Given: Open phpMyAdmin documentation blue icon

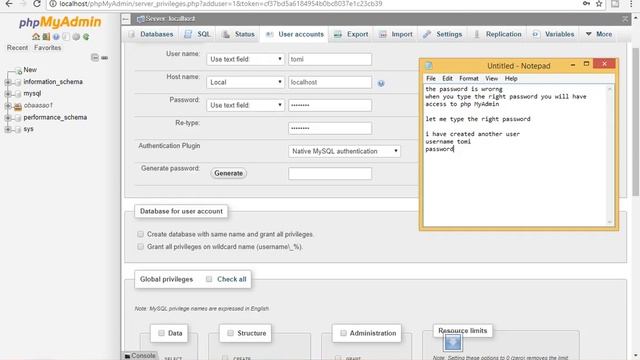Looking at the screenshot, I should click(x=56, y=37).
